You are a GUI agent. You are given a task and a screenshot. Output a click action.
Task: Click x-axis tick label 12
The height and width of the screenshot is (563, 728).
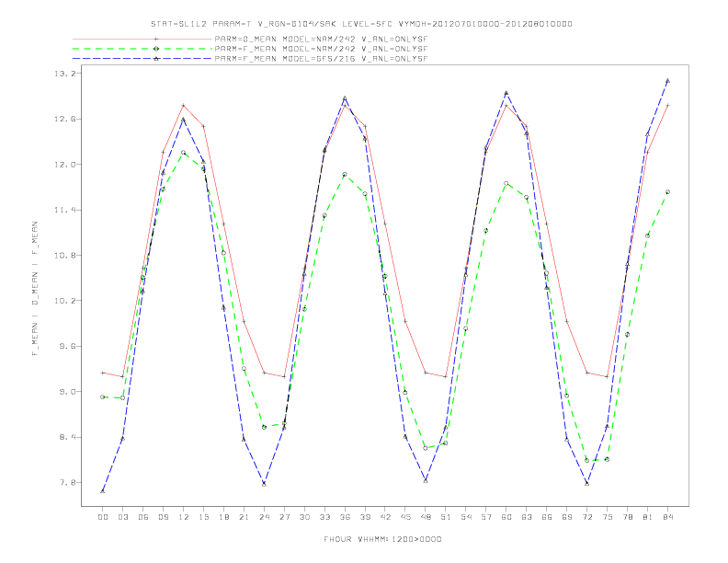click(184, 517)
